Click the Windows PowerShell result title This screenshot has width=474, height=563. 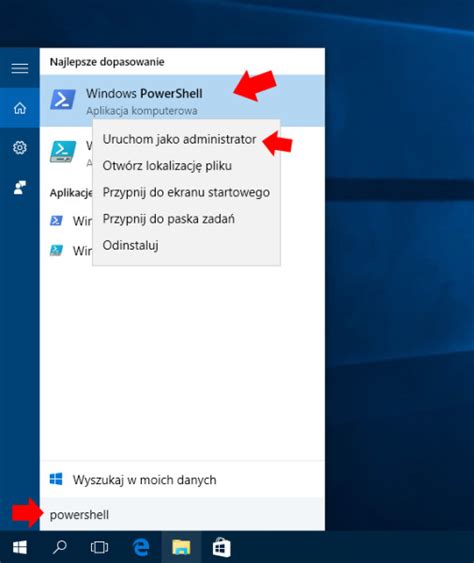click(x=144, y=94)
